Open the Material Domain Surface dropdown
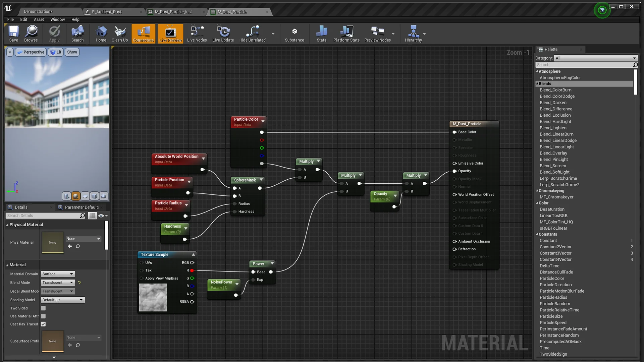Screen dimensions: 644x362 (58, 274)
